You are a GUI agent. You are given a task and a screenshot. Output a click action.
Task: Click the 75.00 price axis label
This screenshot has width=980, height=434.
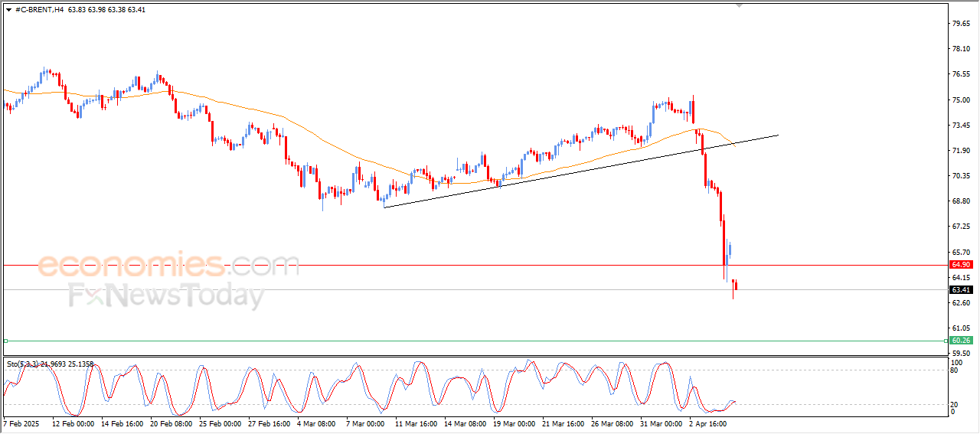click(960, 100)
